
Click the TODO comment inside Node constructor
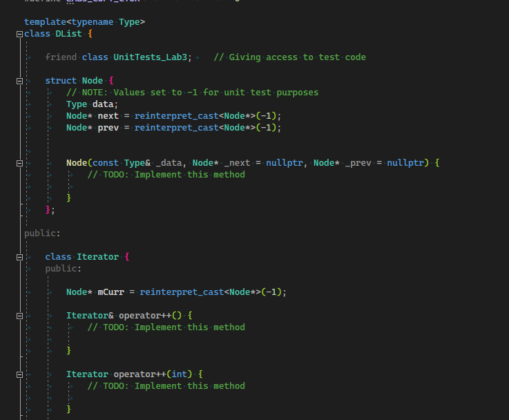click(x=166, y=175)
